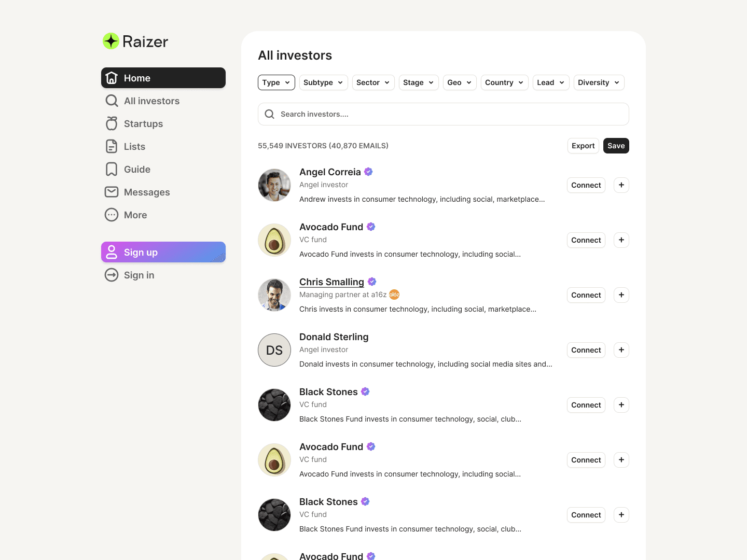The image size is (747, 560).
Task: Click the Save button
Action: pyautogui.click(x=616, y=146)
